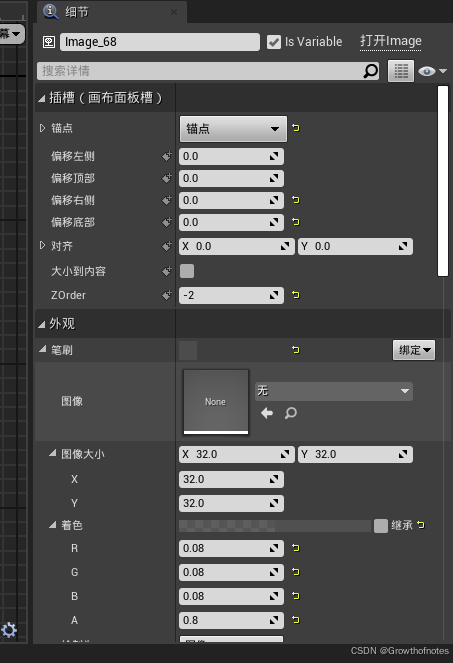Click the Alignment X 0.0 field

(x=237, y=246)
